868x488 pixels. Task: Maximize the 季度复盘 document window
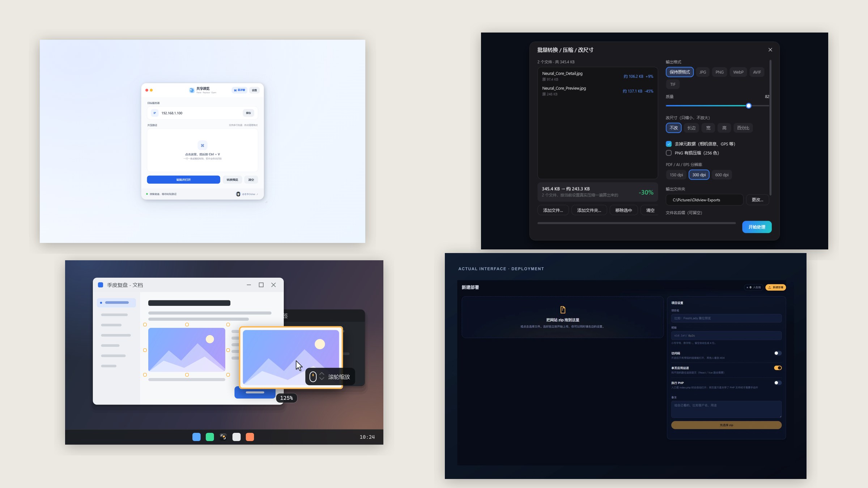[x=261, y=285]
